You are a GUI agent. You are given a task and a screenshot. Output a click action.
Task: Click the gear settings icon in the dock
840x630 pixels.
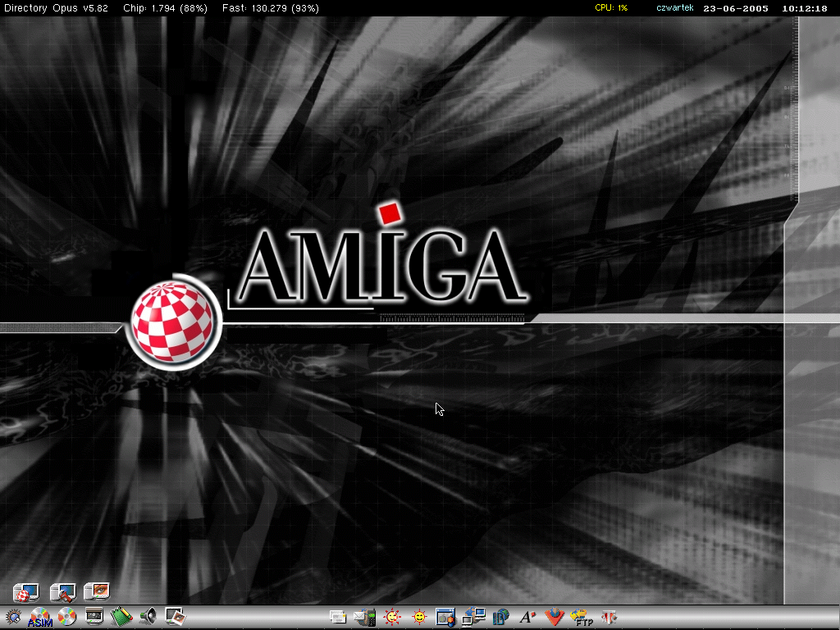pyautogui.click(x=13, y=617)
